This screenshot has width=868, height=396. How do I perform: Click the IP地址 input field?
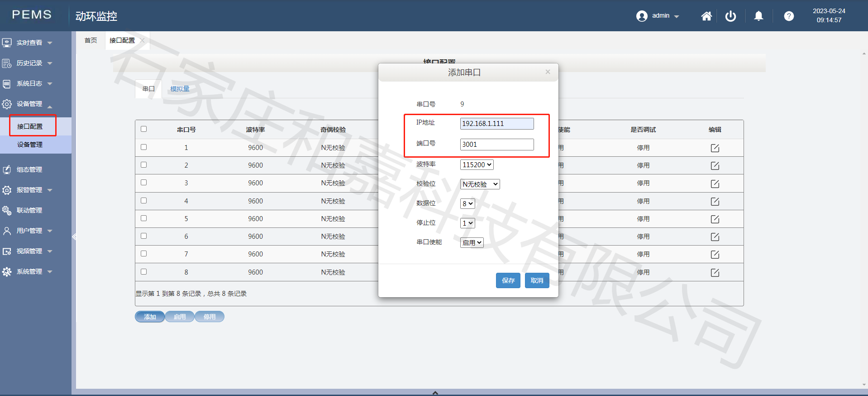tap(496, 124)
